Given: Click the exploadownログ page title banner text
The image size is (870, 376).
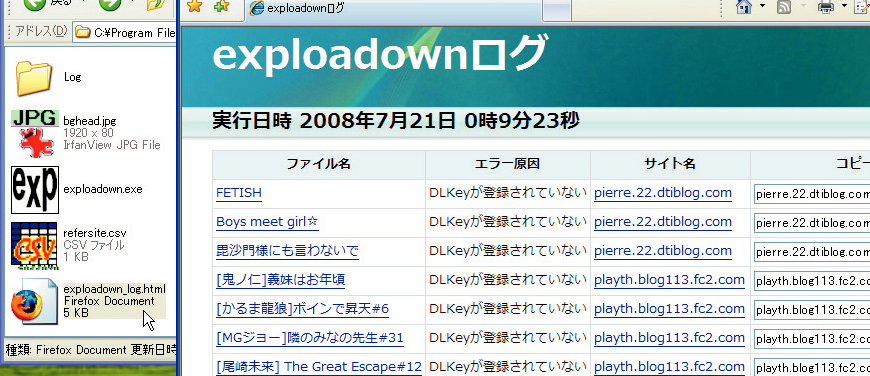Looking at the screenshot, I should 381,53.
